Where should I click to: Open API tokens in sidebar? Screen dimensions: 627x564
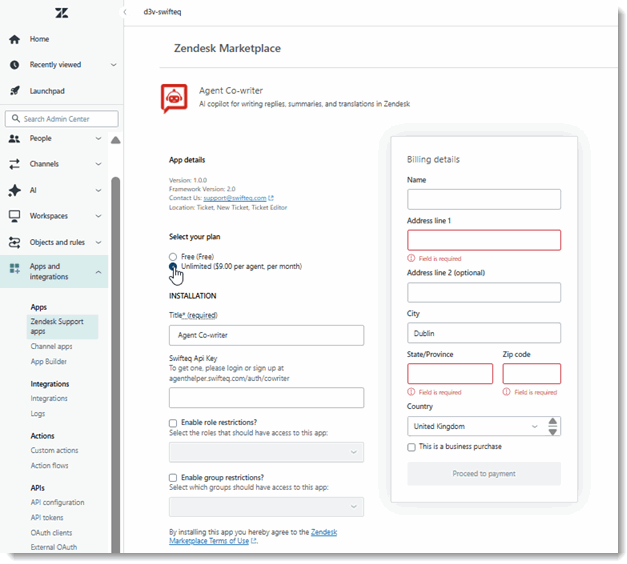47,518
